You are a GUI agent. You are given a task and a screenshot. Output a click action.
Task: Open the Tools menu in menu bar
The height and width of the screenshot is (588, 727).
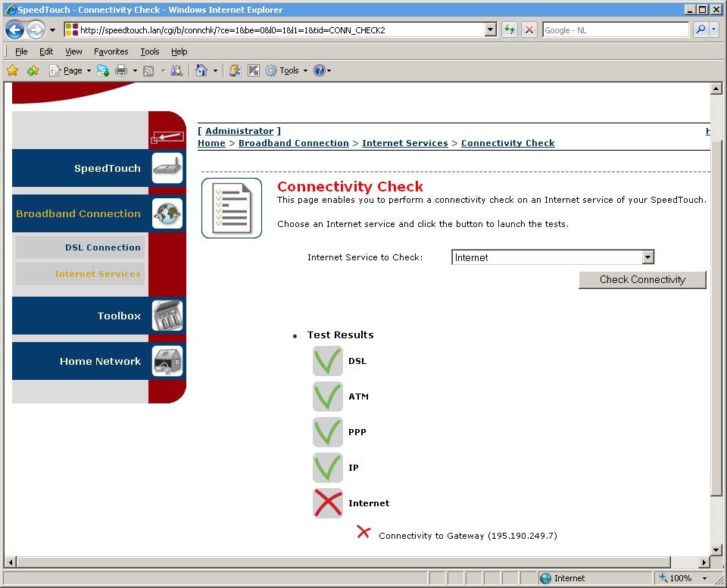tap(150, 51)
